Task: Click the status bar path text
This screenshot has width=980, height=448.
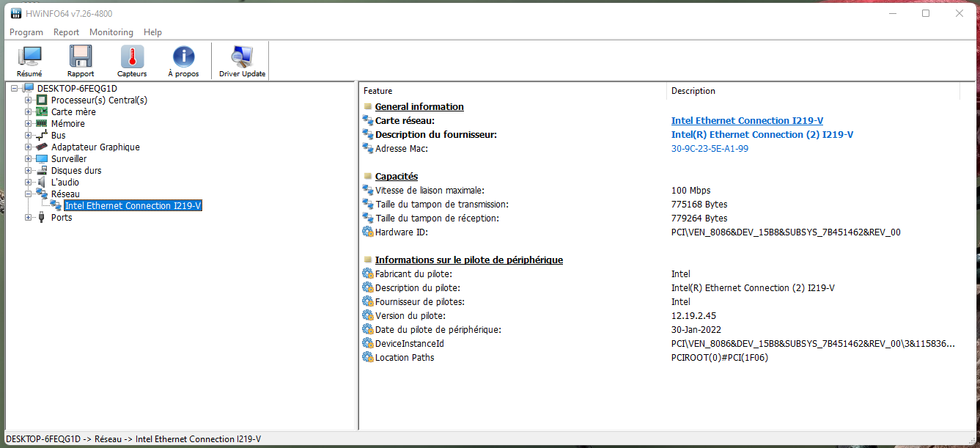Action: point(133,439)
